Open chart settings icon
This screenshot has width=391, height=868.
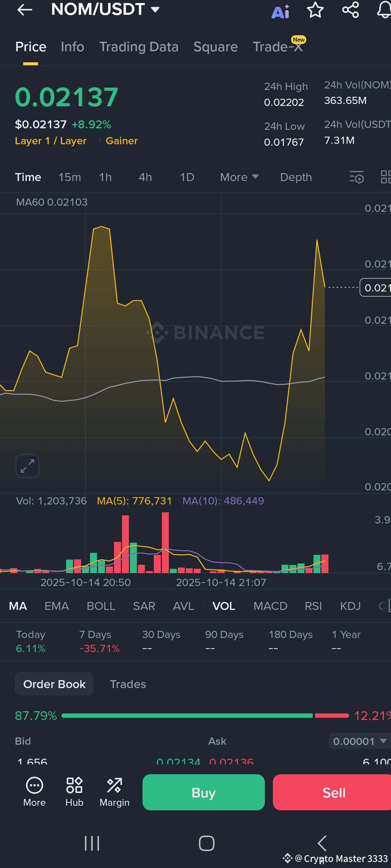357,177
